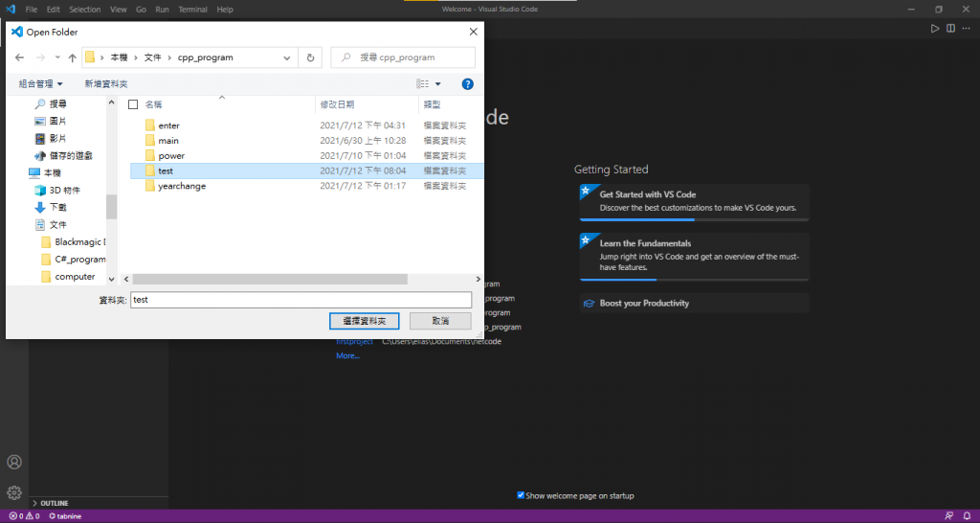Select the Blackmagic folder in navigation pane
Screen dimensions: 980x523
click(73, 241)
